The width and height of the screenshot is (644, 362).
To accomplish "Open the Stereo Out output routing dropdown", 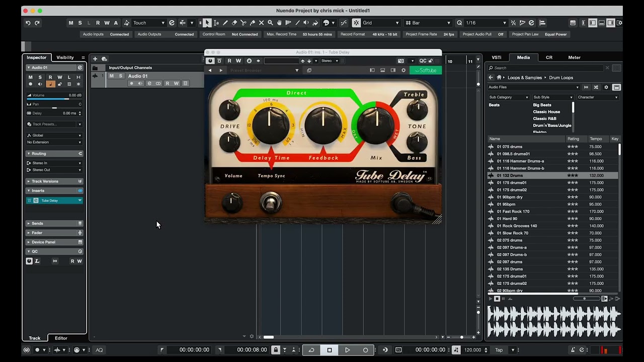I will tap(54, 170).
